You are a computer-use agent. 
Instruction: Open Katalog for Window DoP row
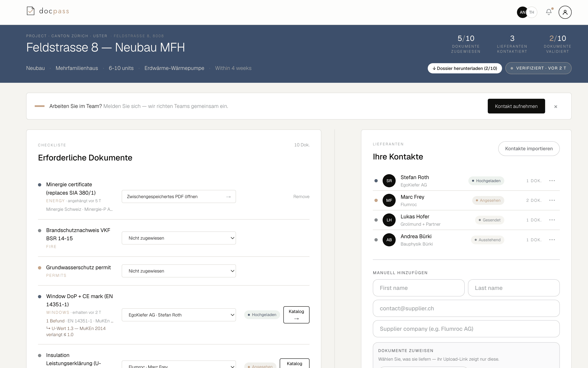[x=296, y=315]
